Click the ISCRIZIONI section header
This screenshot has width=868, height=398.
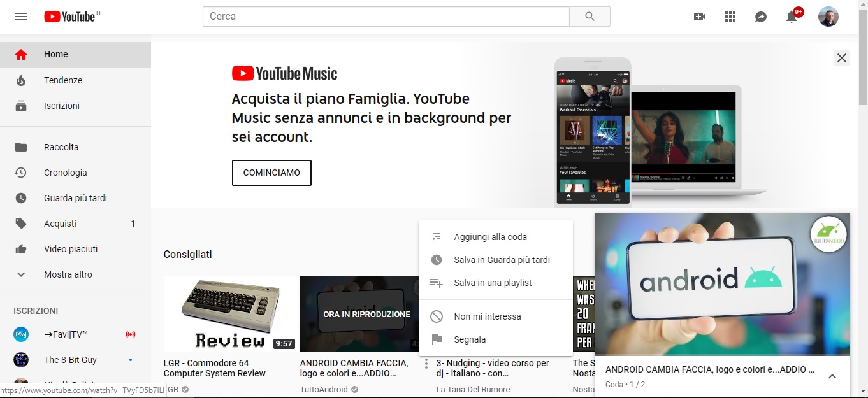(x=36, y=311)
